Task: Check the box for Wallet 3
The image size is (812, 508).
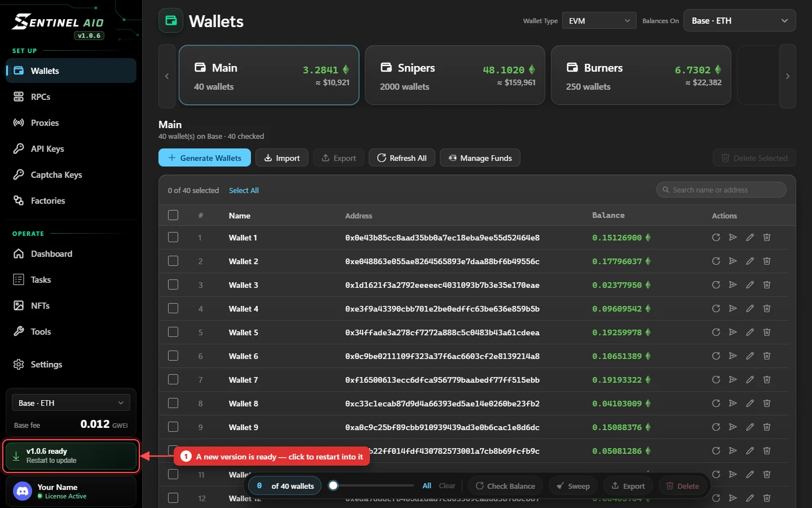Action: 173,285
